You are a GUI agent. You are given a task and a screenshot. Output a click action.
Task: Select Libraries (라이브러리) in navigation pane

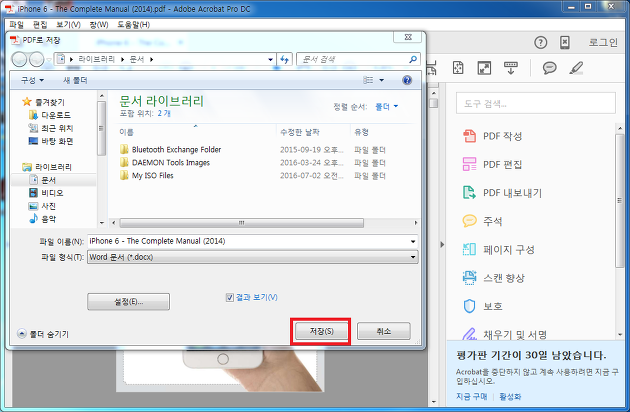pos(47,167)
